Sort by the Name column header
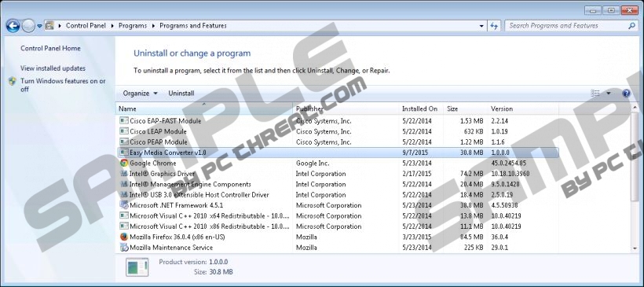 pos(204,109)
